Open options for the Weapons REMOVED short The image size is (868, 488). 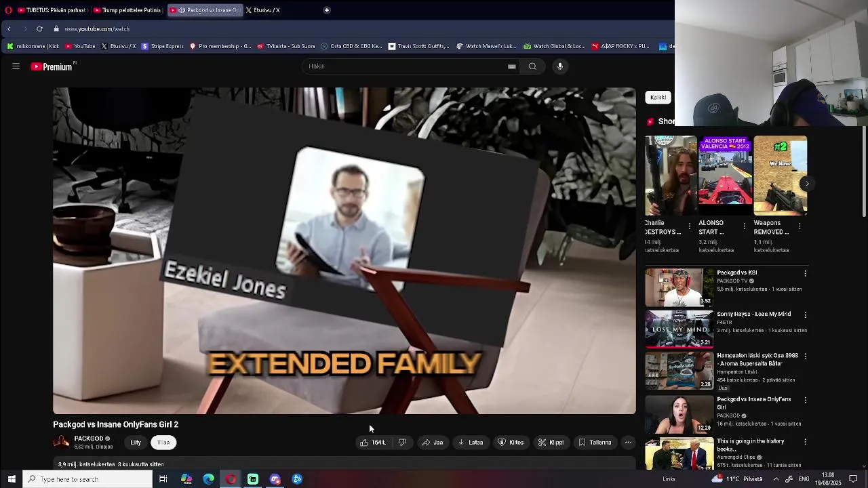tap(800, 226)
